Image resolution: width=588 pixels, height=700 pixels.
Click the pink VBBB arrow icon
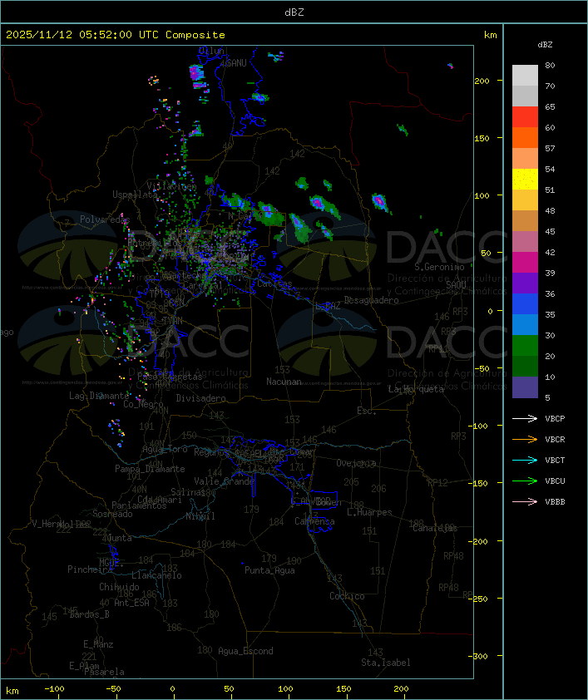coord(525,502)
